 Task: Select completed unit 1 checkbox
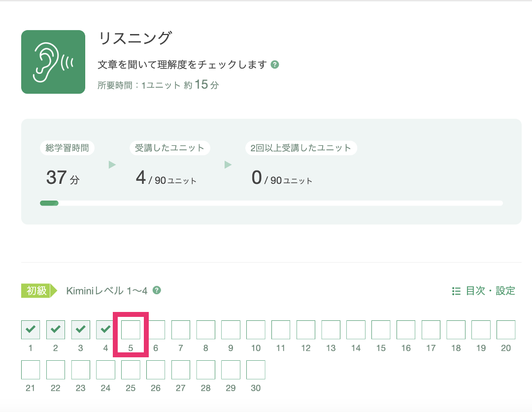coord(31,330)
